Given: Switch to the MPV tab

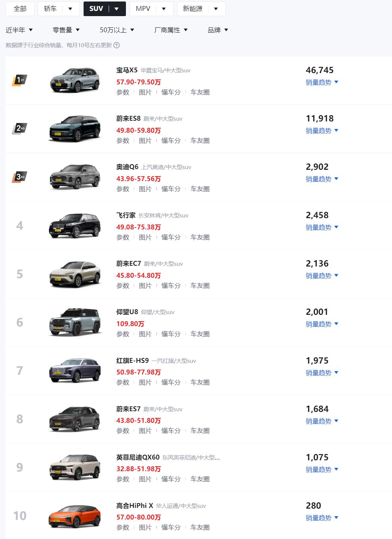Looking at the screenshot, I should [x=143, y=9].
